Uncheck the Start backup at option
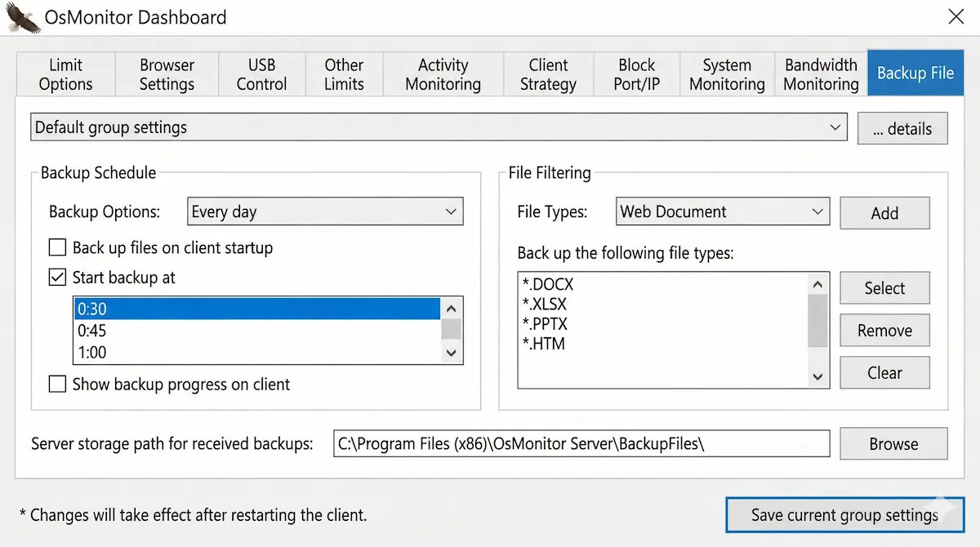The height and width of the screenshot is (547, 980). [x=57, y=277]
